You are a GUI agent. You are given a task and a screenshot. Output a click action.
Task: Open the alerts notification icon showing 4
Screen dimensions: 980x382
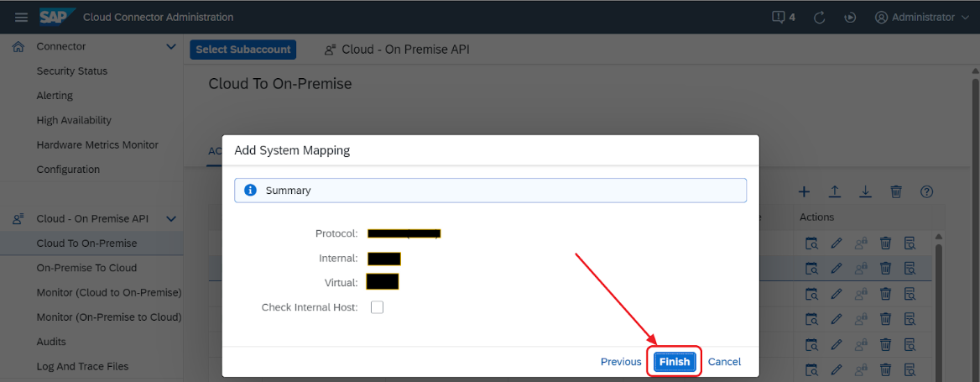click(783, 17)
